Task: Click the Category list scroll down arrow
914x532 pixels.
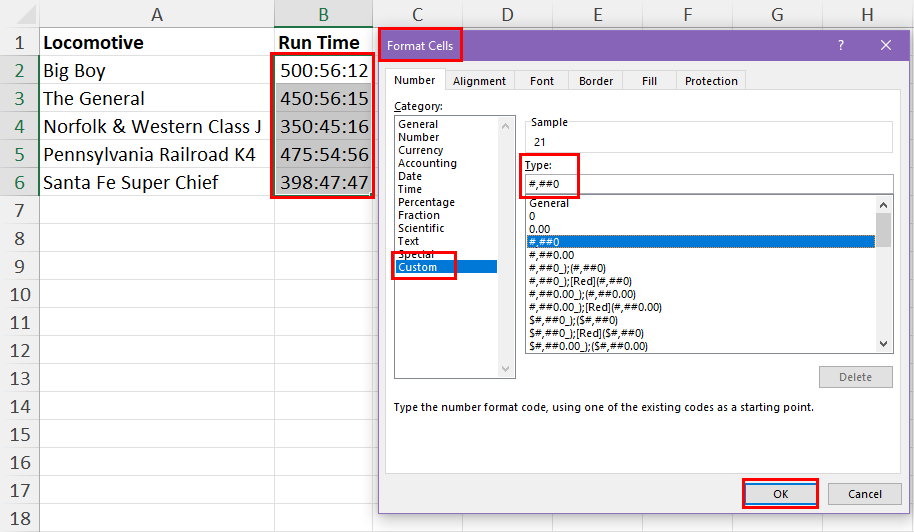Action: [505, 369]
